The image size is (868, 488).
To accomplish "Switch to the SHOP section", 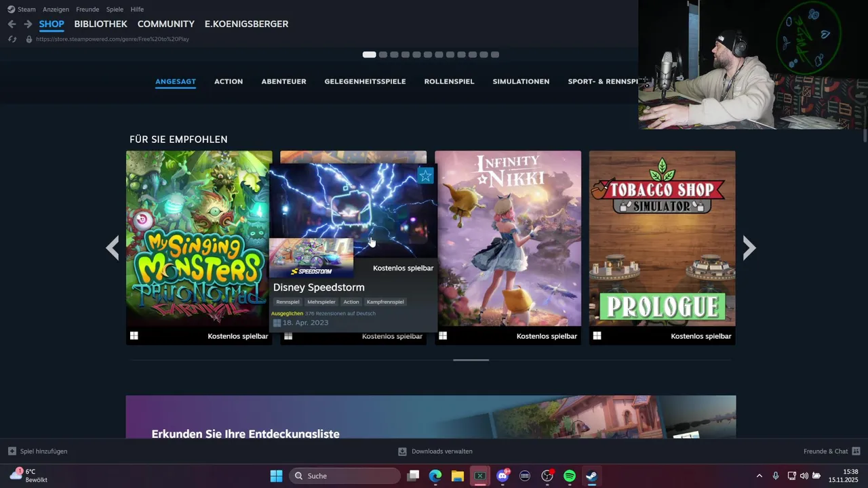I will tap(52, 24).
